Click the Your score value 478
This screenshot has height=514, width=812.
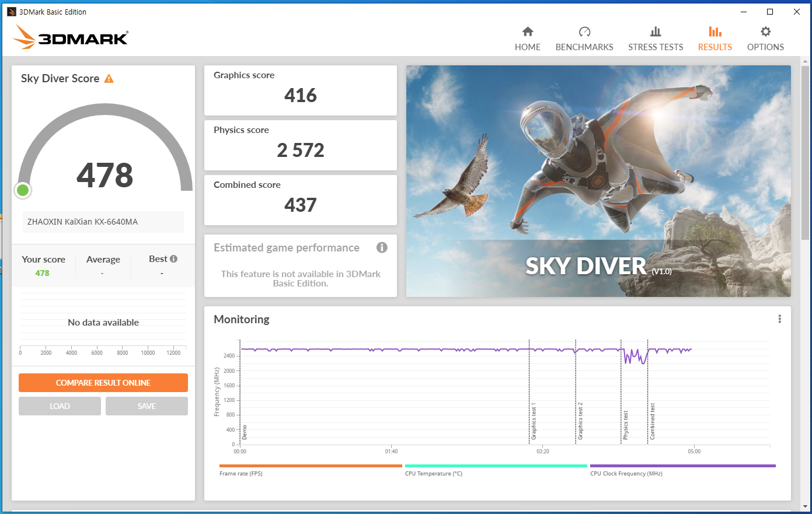pos(42,273)
